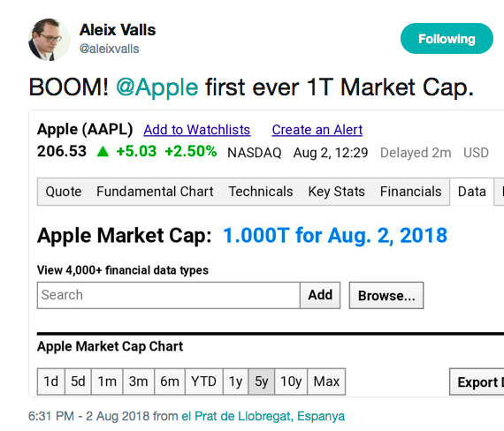Click Add to Watchlists link
This screenshot has height=431, width=504.
196,130
